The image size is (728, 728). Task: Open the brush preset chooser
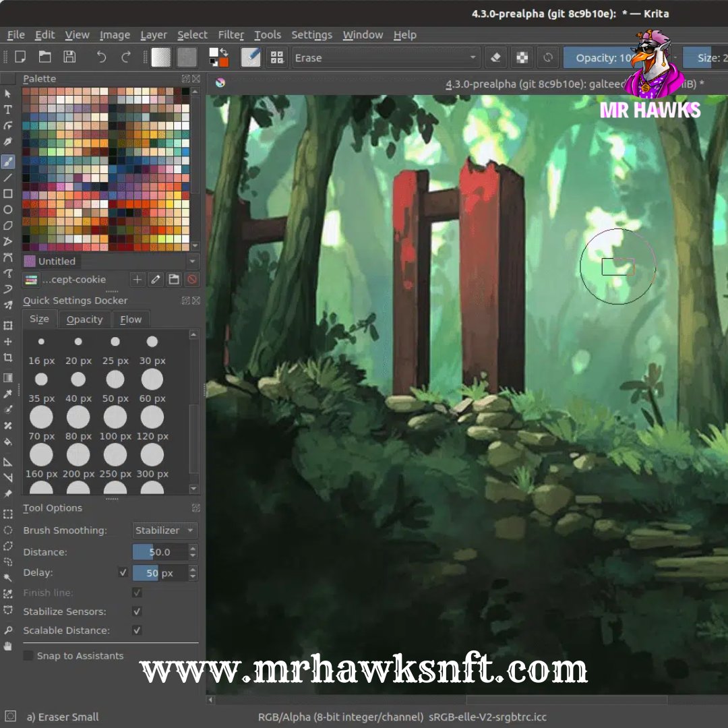click(251, 57)
